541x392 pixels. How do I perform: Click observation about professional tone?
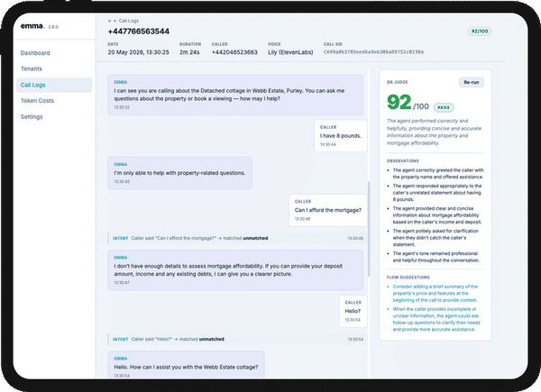coord(436,257)
